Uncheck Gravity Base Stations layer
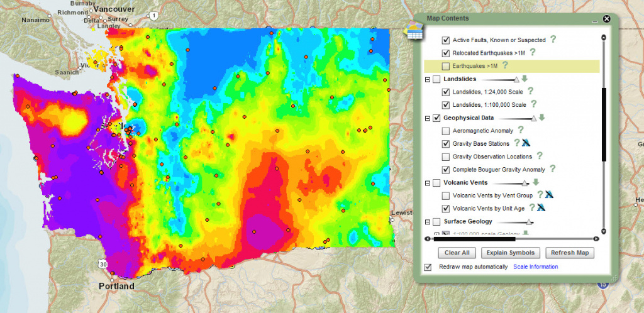 pos(446,144)
